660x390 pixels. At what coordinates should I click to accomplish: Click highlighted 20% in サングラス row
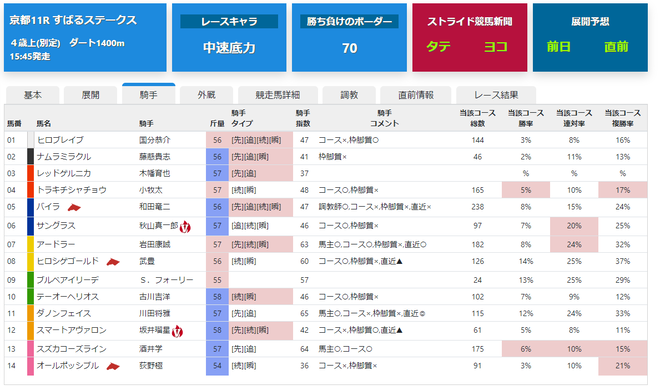[574, 226]
